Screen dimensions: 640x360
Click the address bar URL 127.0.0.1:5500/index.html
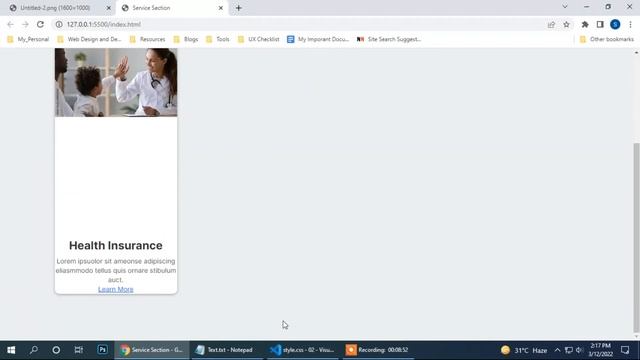[x=104, y=24]
